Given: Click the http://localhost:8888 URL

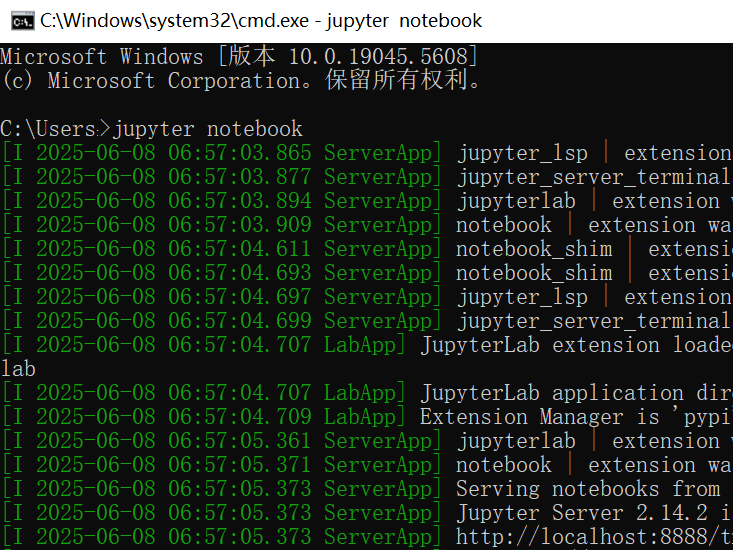Looking at the screenshot, I should pos(594,537).
